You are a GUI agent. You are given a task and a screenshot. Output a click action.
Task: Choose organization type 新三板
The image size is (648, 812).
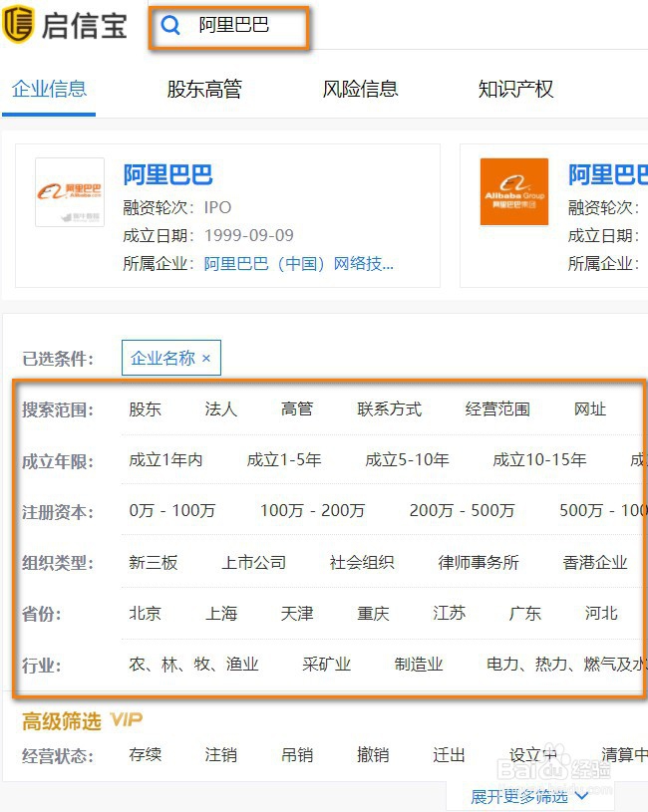(x=154, y=562)
